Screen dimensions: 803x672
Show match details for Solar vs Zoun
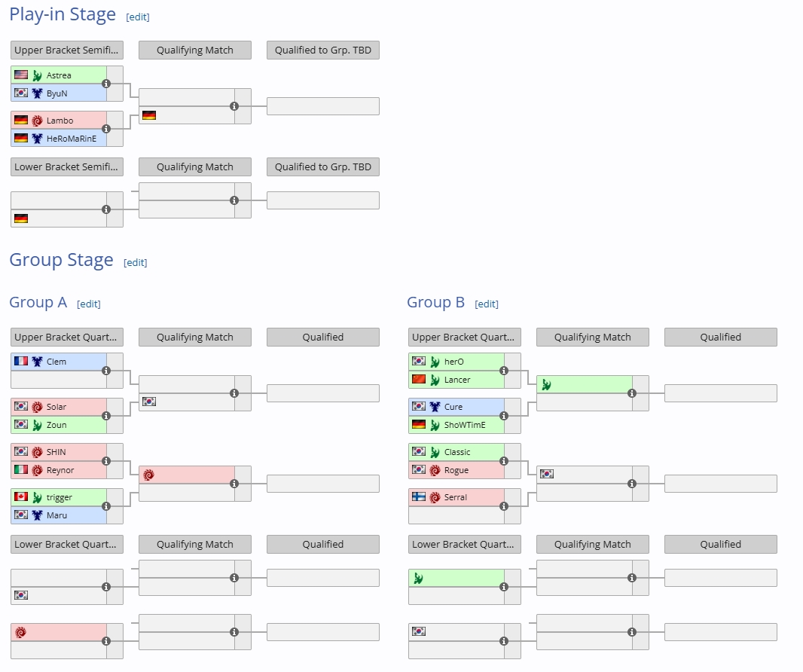106,416
